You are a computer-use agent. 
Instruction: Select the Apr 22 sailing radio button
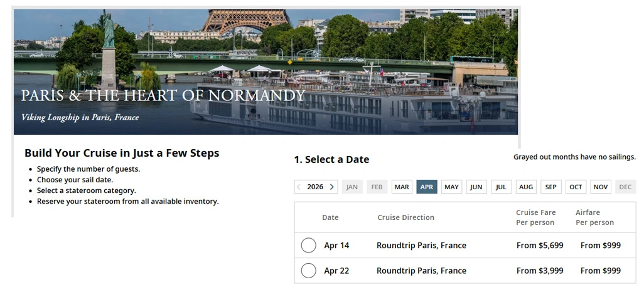point(308,271)
